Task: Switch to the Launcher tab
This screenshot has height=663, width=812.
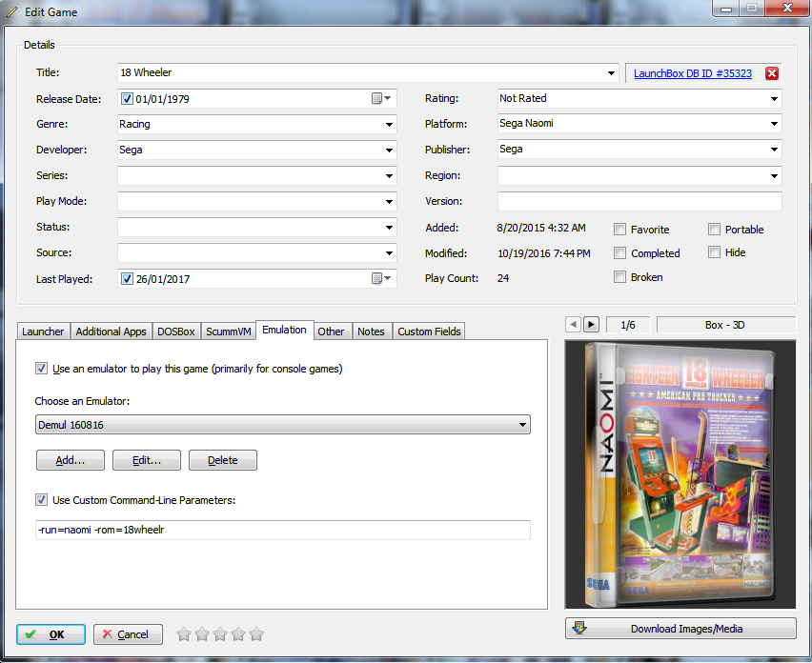Action: tap(43, 331)
